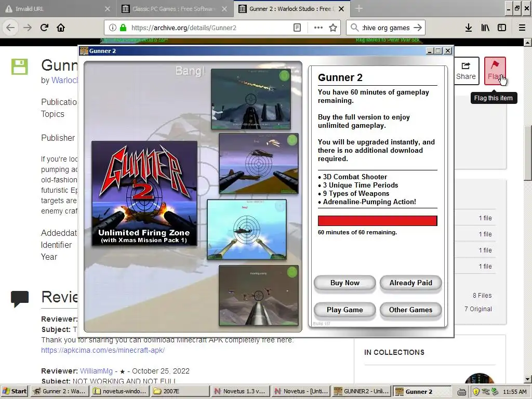The width and height of the screenshot is (532, 399).
Task: Open the downloads panel
Action: [x=469, y=28]
